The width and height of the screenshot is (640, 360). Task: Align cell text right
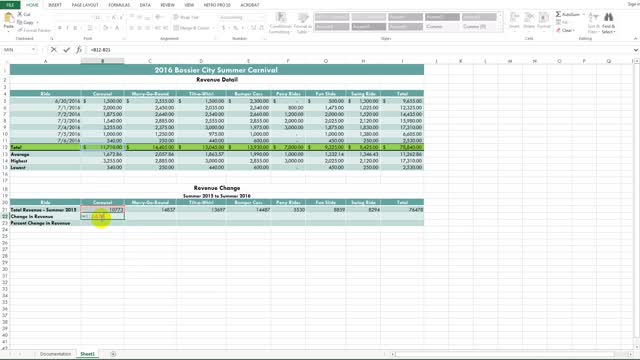click(147, 28)
